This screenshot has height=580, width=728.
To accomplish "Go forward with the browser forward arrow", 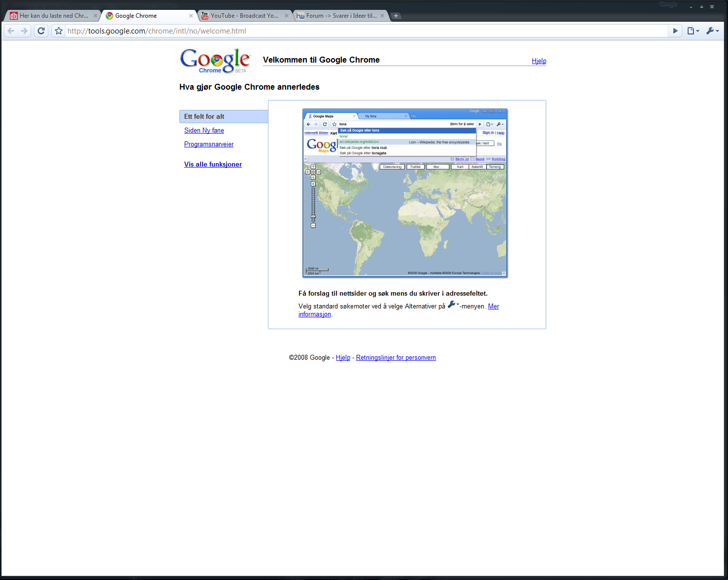I will (x=24, y=31).
